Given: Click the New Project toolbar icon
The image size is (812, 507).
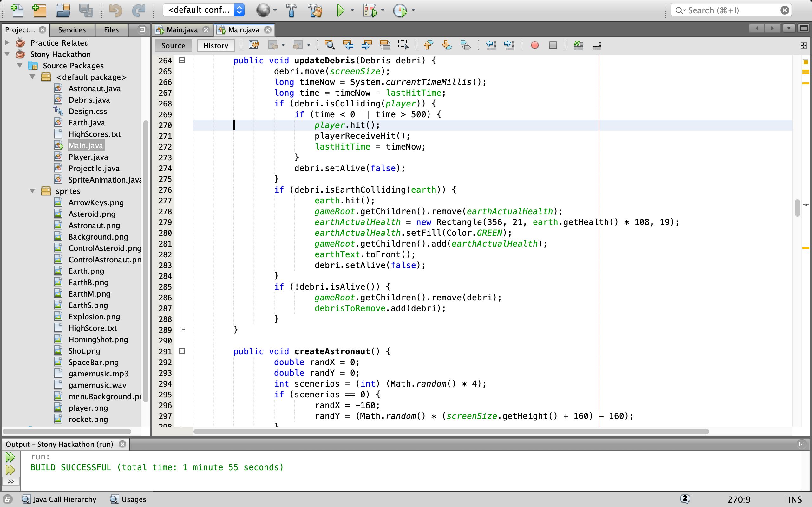Looking at the screenshot, I should pos(39,10).
